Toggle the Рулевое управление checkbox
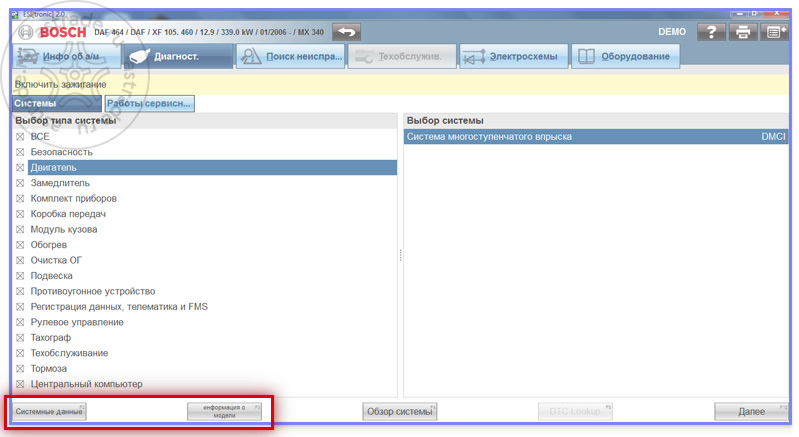The image size is (799, 437). click(x=20, y=322)
